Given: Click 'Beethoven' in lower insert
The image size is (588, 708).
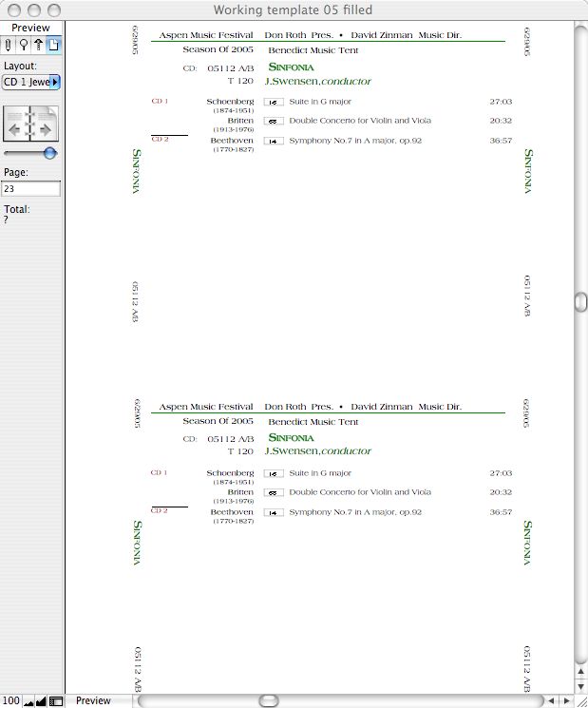Looking at the screenshot, I should coord(232,512).
